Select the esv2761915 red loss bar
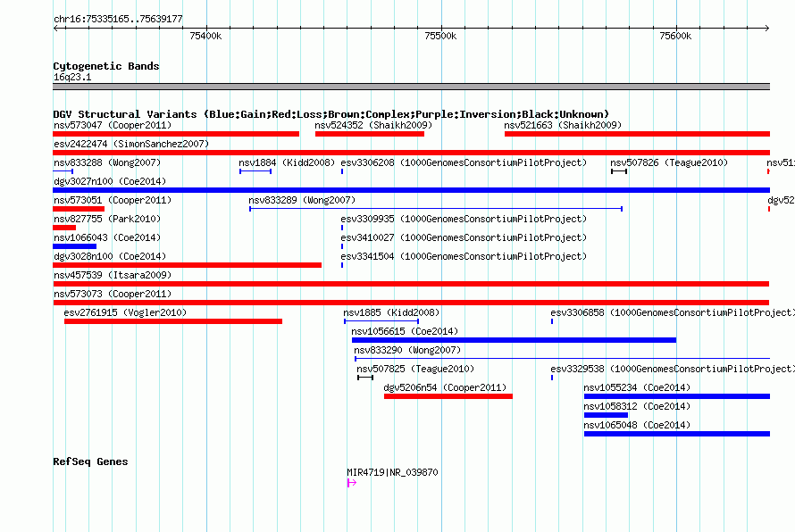 (x=173, y=321)
